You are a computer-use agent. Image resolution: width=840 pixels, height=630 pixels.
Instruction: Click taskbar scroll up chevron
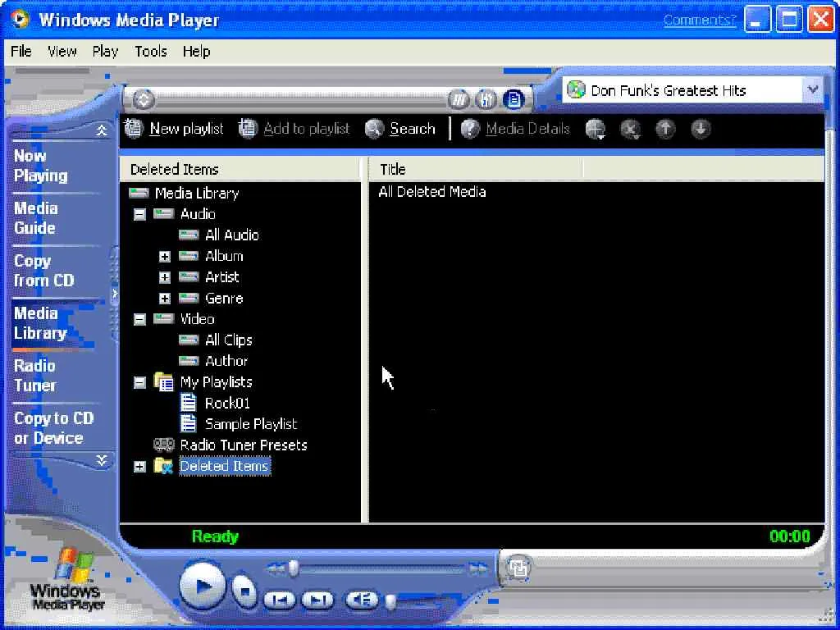[x=101, y=130]
